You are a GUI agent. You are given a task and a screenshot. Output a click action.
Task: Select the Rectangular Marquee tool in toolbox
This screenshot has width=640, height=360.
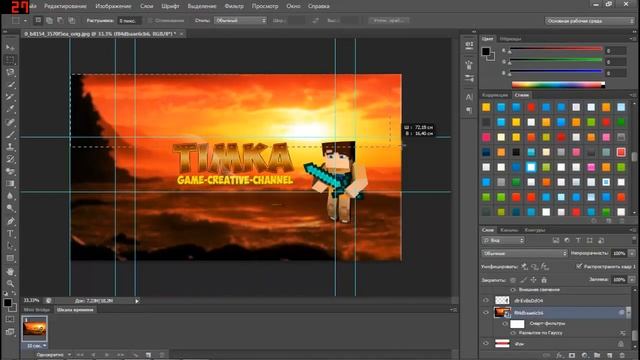pos(10,60)
